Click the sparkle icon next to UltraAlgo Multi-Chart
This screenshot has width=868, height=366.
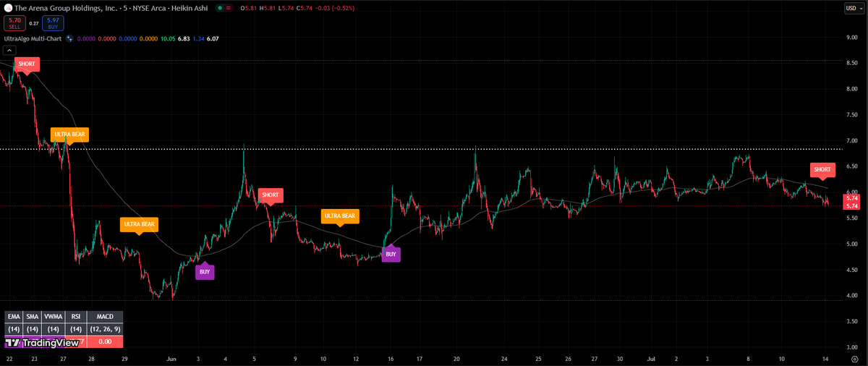coord(69,38)
